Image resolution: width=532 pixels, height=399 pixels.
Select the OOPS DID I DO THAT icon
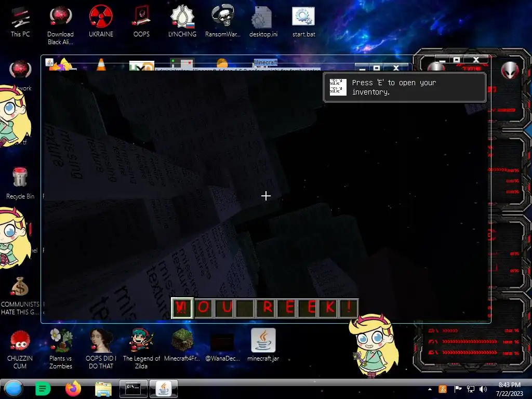click(x=101, y=350)
